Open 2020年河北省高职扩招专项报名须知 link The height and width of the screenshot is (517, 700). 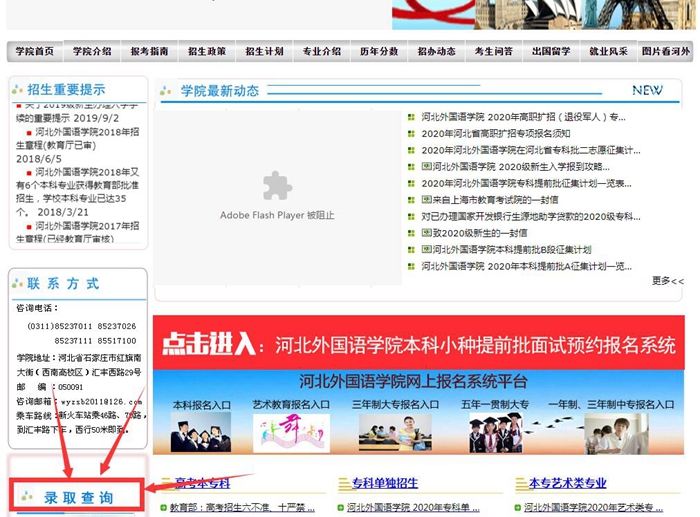[x=496, y=133]
